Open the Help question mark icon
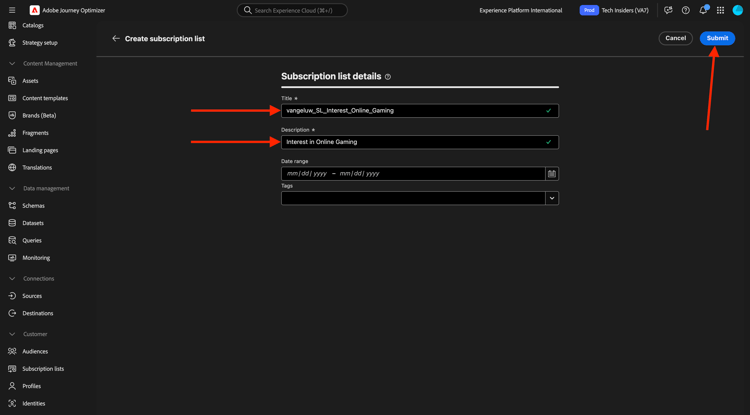 point(685,10)
